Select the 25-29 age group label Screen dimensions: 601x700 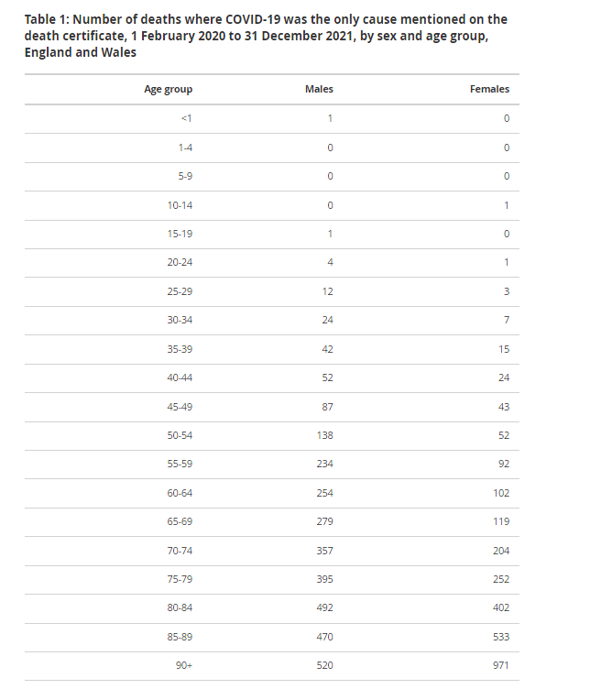[180, 291]
